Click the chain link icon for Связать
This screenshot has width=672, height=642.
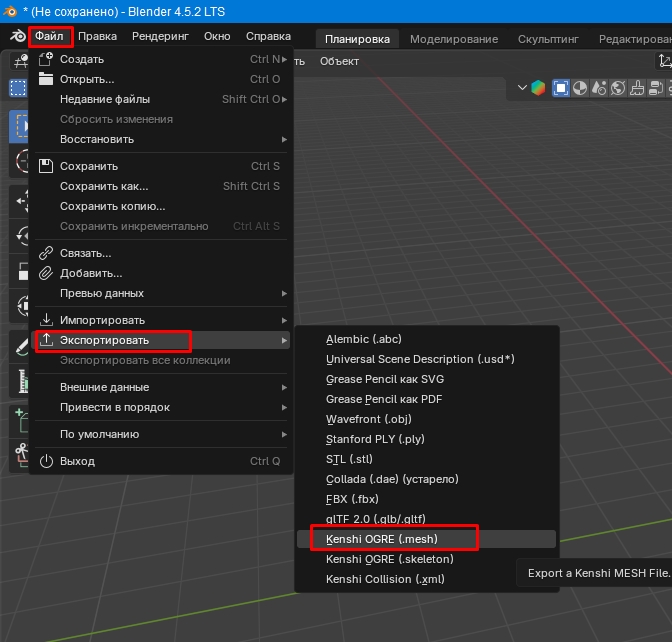[46, 253]
